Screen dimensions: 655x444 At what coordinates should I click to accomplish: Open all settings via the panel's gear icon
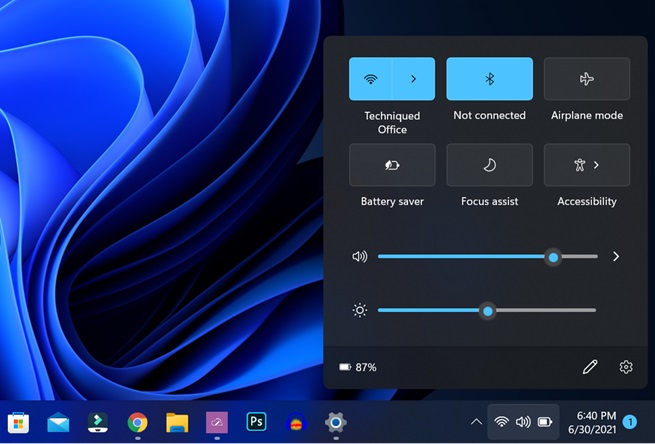(626, 367)
